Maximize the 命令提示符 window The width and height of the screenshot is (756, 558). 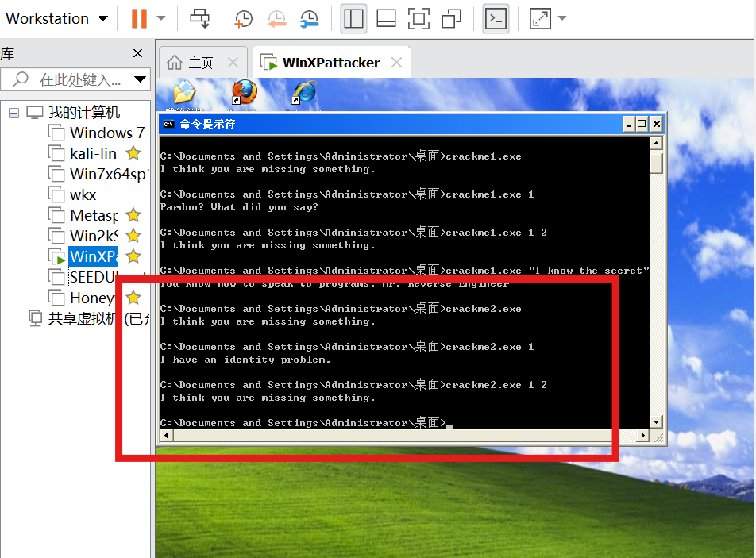click(x=642, y=125)
